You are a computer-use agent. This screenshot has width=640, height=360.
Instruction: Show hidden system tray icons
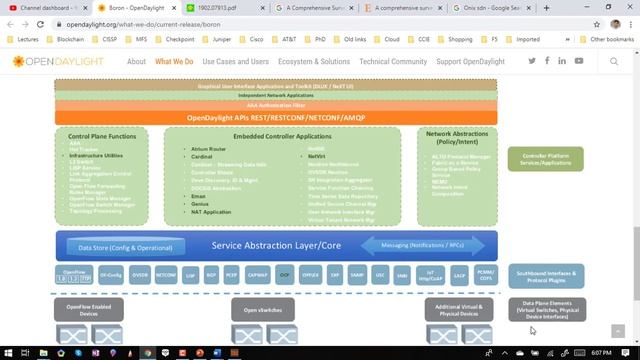[505, 353]
